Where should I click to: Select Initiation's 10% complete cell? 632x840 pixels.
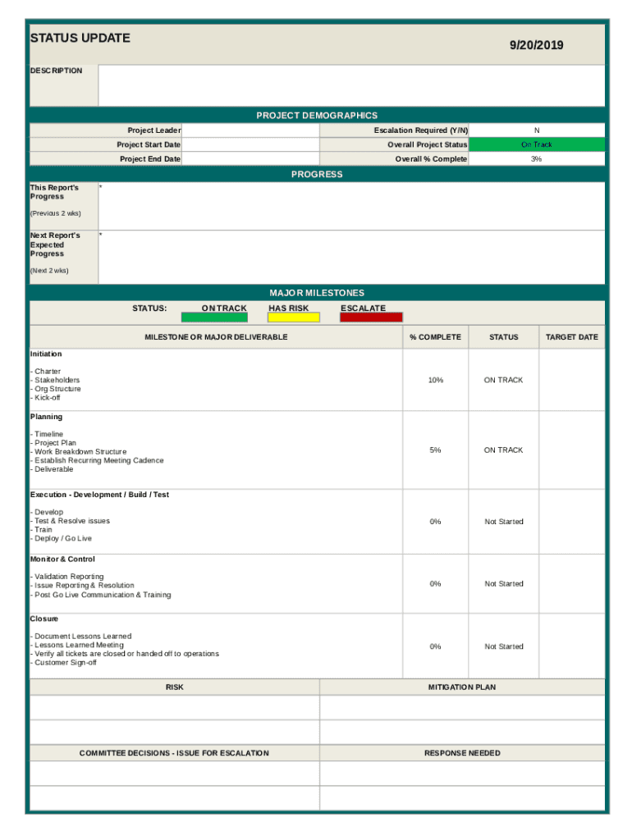435,380
